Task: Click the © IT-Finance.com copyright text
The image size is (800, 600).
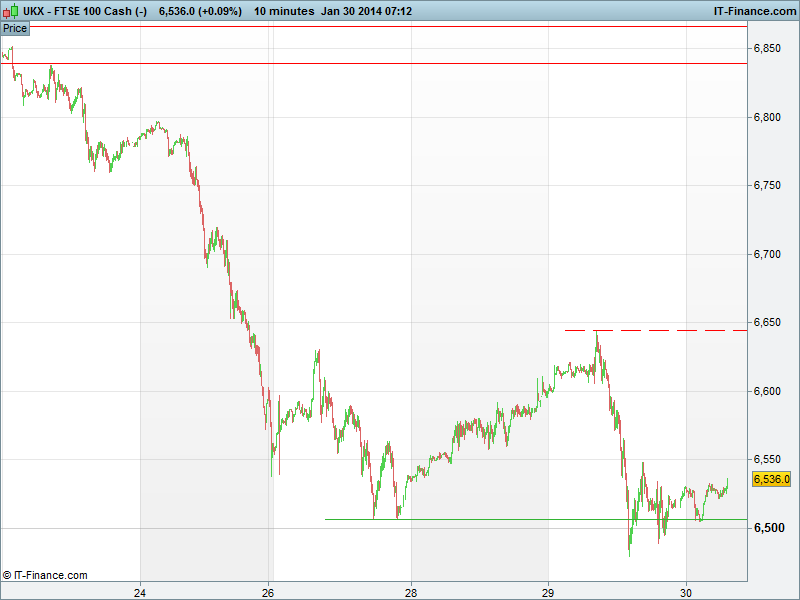Action: (45, 575)
